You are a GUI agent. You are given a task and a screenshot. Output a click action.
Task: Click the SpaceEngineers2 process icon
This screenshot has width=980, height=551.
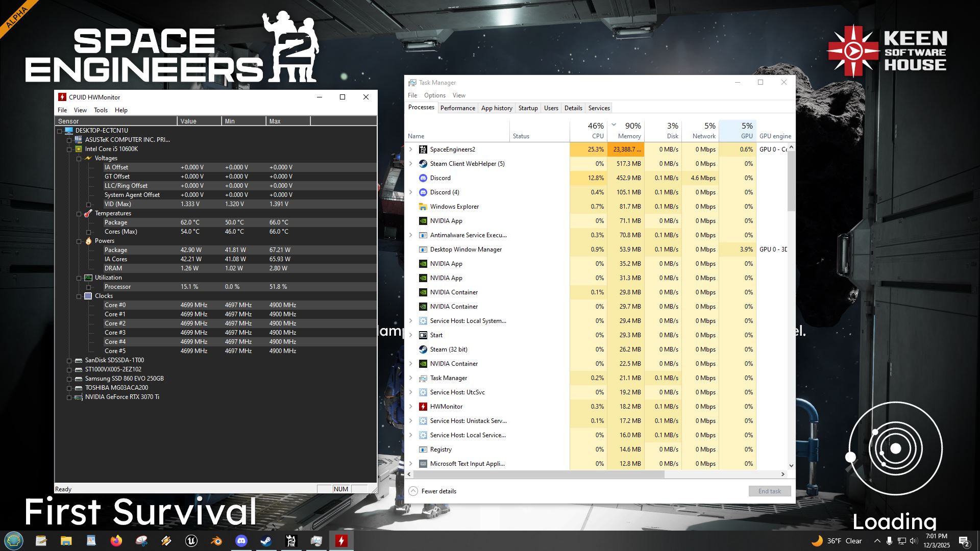423,149
